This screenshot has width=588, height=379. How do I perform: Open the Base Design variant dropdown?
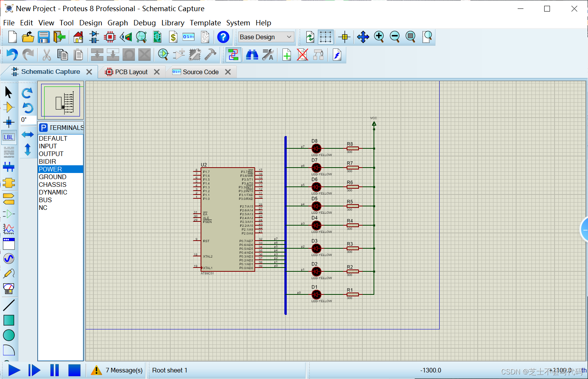pyautogui.click(x=266, y=37)
